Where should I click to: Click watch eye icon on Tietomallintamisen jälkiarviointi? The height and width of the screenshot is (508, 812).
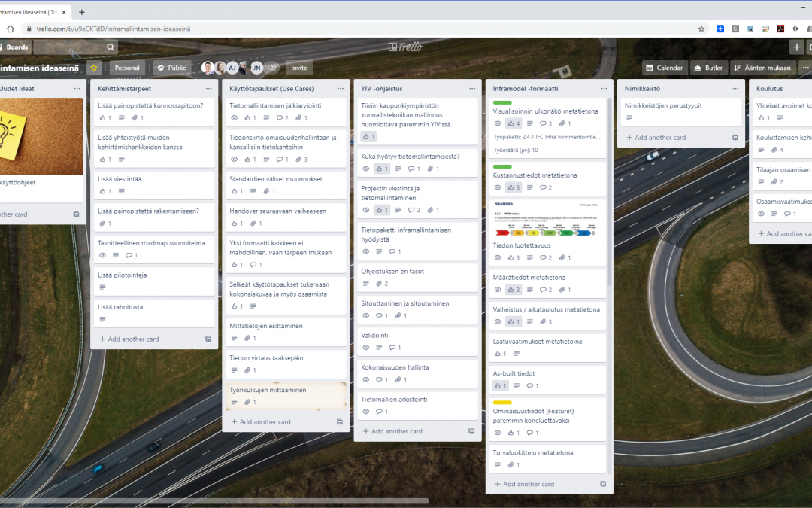click(234, 118)
